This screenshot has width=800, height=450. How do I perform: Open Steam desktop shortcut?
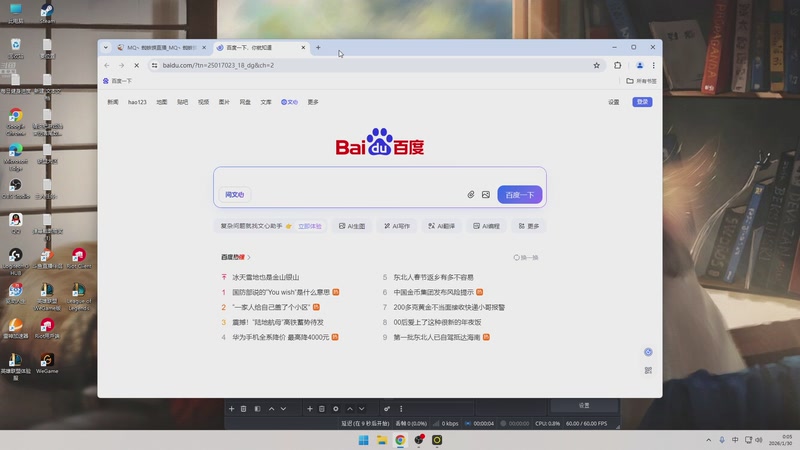47,13
